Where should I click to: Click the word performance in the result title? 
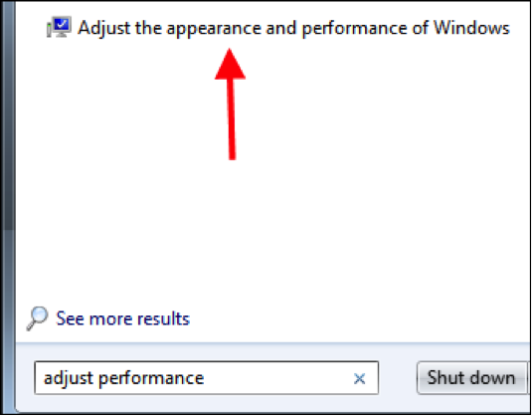[x=354, y=29]
